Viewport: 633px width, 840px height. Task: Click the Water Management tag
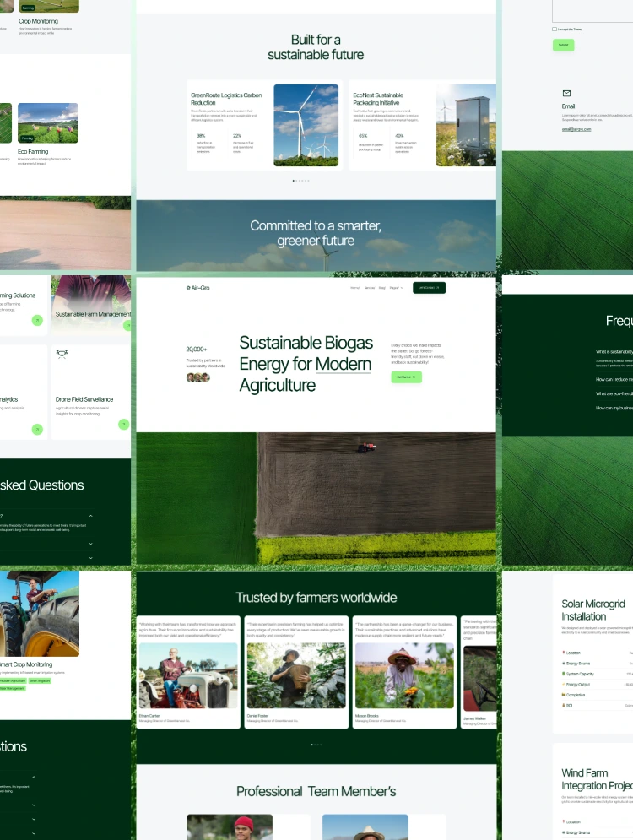pos(13,688)
